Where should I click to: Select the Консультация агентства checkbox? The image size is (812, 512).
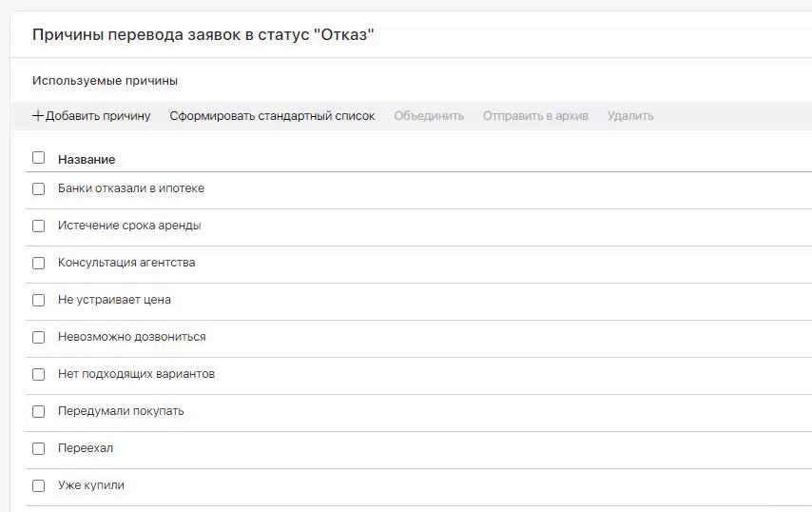39,263
